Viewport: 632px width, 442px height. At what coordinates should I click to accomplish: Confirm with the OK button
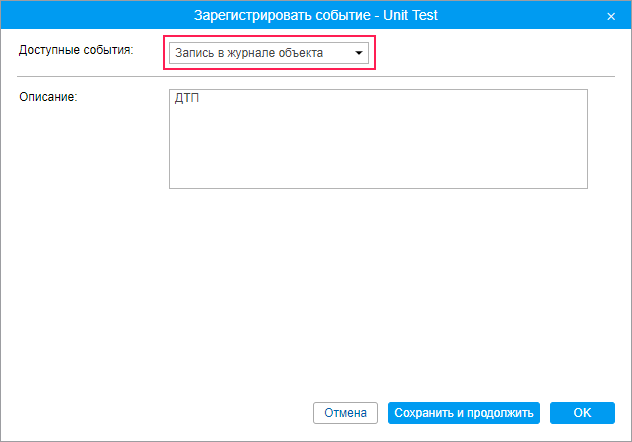point(582,412)
